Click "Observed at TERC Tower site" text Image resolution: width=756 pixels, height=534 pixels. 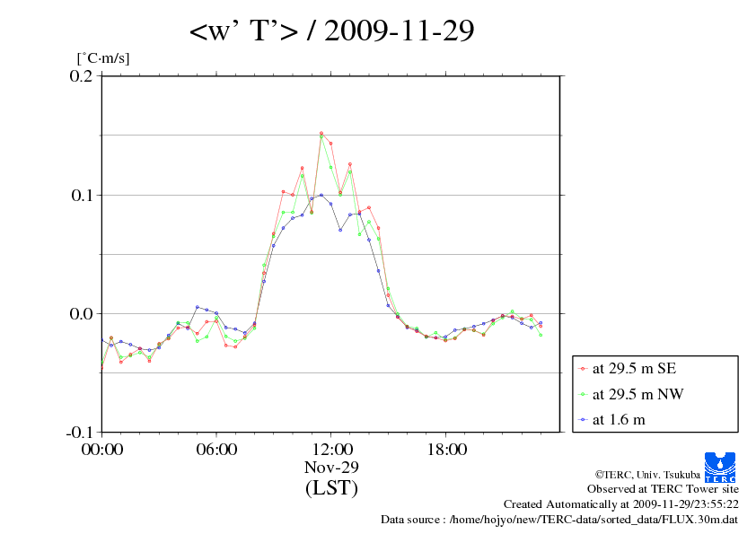[663, 489]
